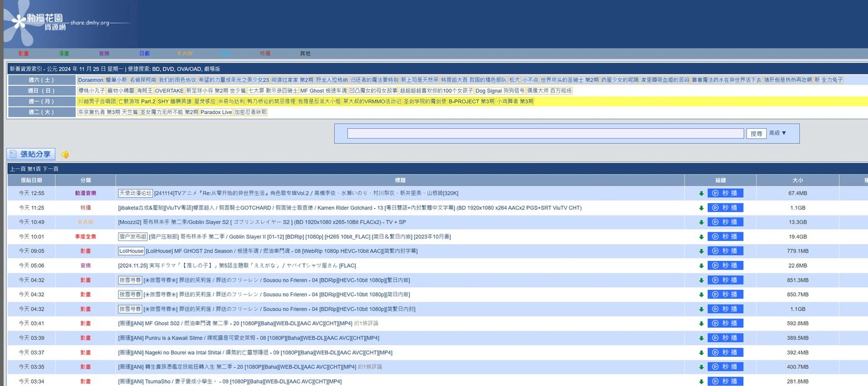The height and width of the screenshot is (386, 868).
Task: Click the magnet arrow in the Kamen Rider Gotchard row
Action: [701, 208]
